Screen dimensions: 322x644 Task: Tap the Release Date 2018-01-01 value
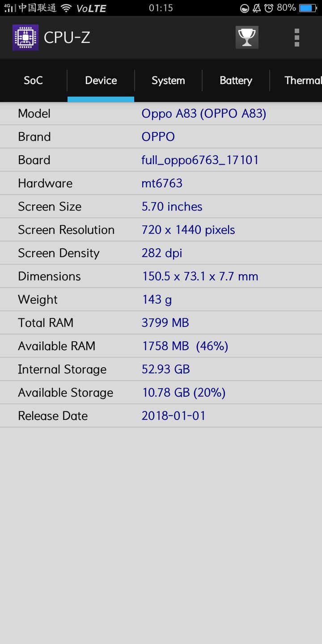point(174,416)
